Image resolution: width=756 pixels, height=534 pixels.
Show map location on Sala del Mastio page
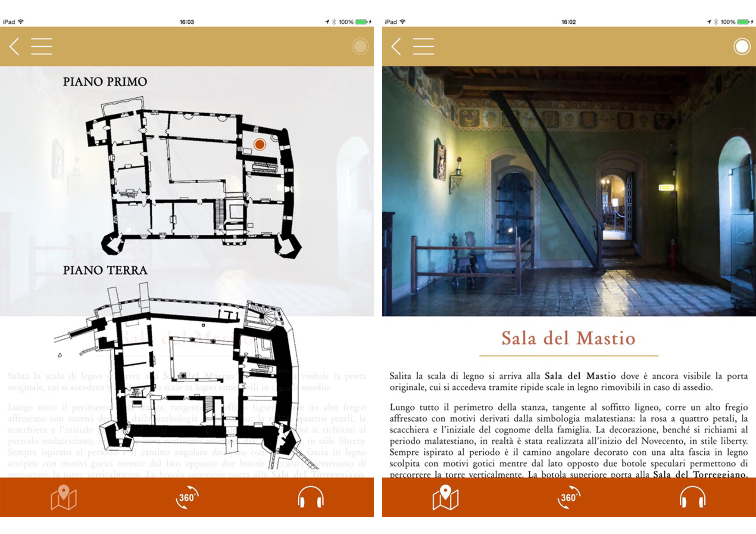445,498
